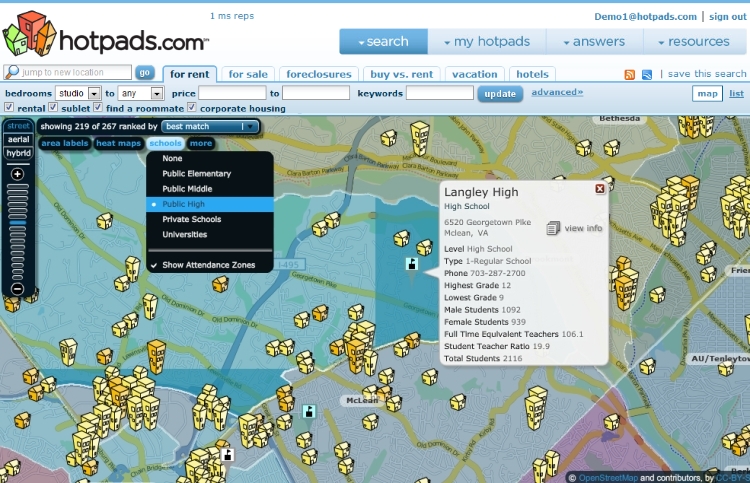Select street map mode
The width and height of the screenshot is (750, 483).
pos(18,126)
